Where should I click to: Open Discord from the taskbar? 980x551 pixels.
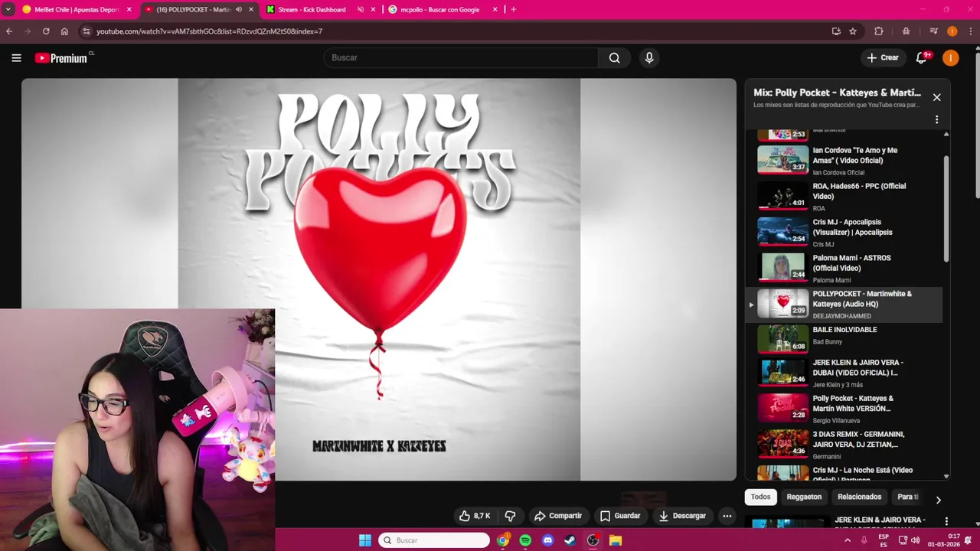(547, 540)
